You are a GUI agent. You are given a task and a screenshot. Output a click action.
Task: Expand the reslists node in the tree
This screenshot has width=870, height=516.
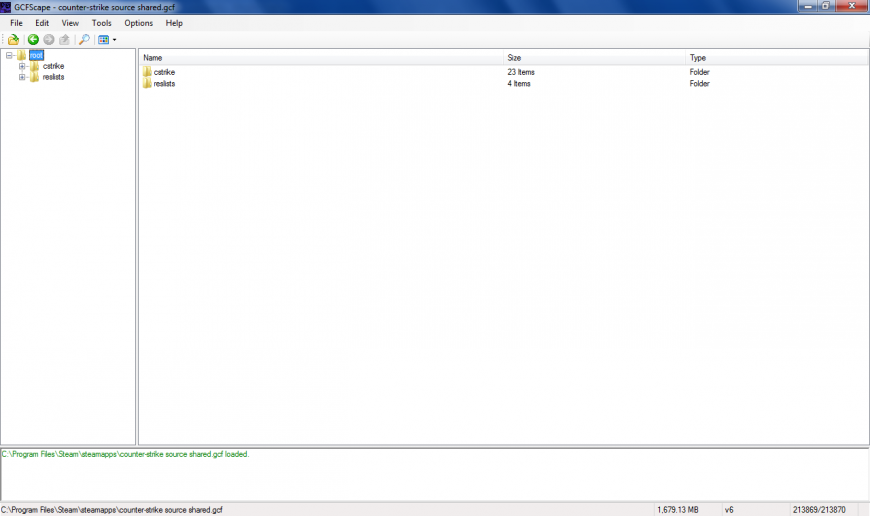(22, 77)
